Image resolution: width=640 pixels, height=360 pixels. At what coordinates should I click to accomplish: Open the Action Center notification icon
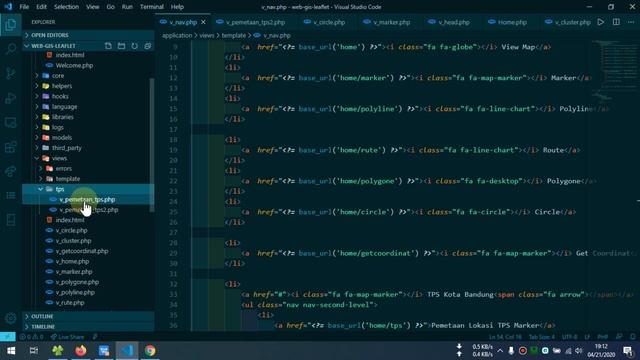point(628,351)
